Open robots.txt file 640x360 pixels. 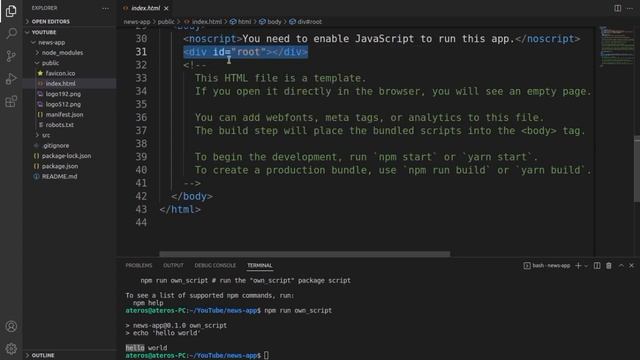coord(60,125)
